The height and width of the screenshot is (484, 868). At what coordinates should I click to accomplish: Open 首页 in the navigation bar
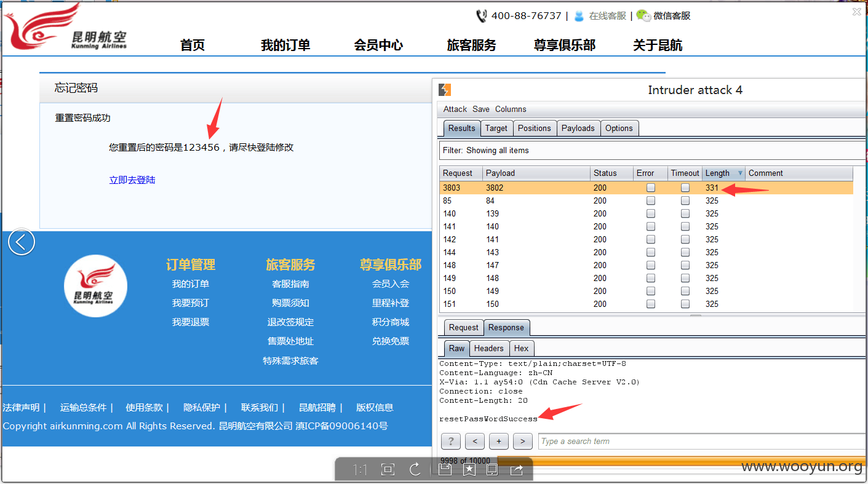[193, 45]
